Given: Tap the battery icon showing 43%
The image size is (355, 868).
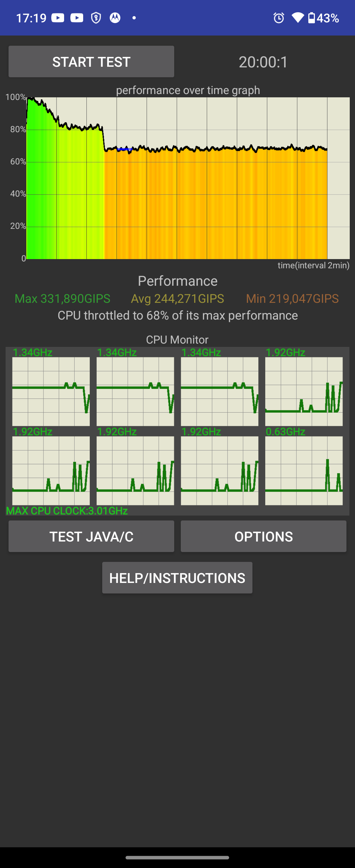Looking at the screenshot, I should coord(312,18).
